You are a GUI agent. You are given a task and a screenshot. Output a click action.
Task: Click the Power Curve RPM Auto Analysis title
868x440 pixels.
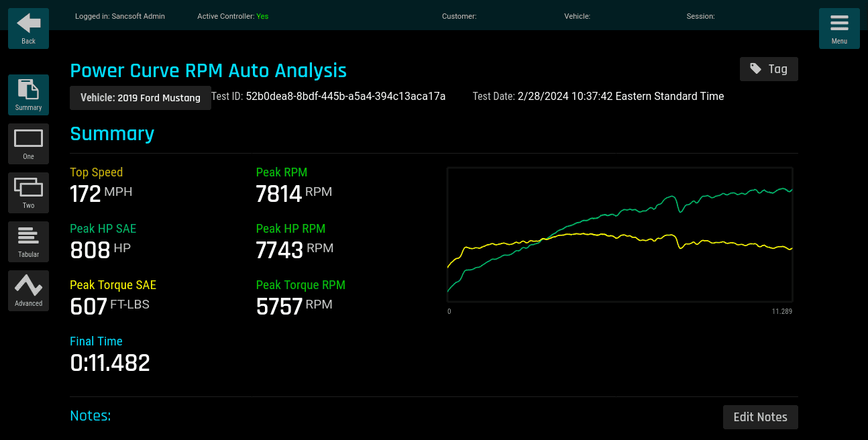[209, 70]
